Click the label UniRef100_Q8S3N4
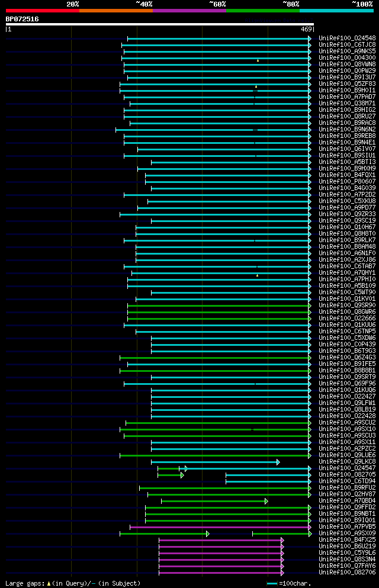Screen dimensions: 379x588 [347, 560]
